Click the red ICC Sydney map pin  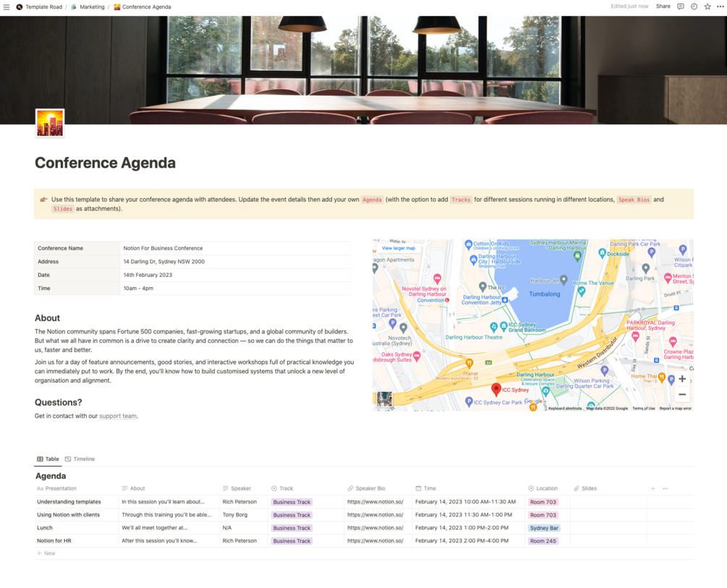click(x=496, y=390)
